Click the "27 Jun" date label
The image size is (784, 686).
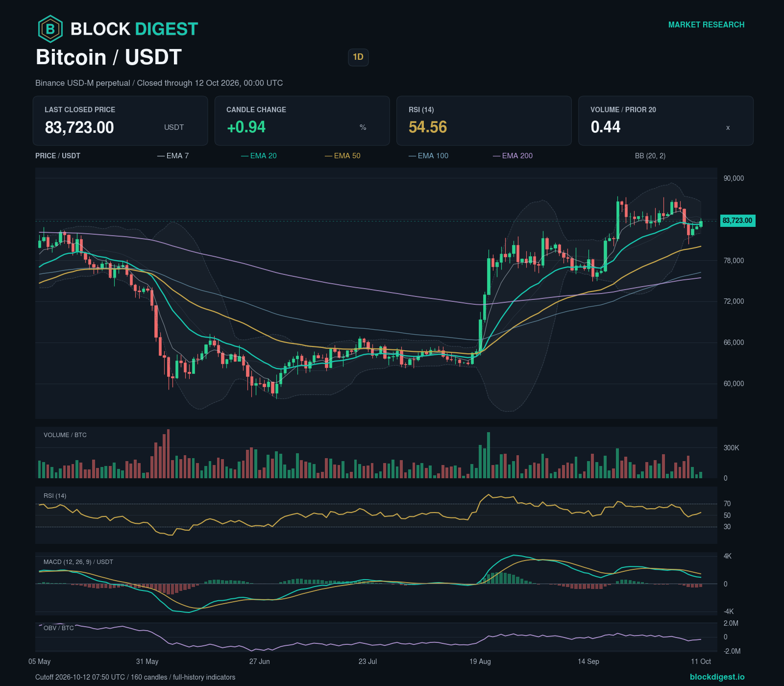(260, 661)
